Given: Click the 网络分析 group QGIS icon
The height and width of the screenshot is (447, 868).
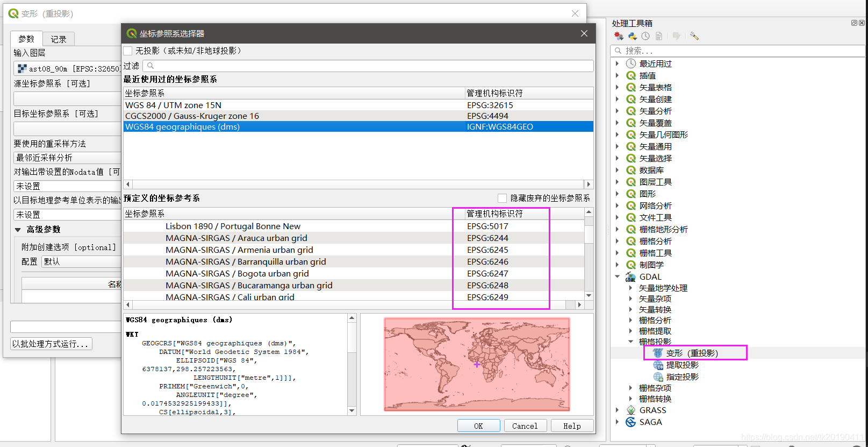Looking at the screenshot, I should pos(631,205).
